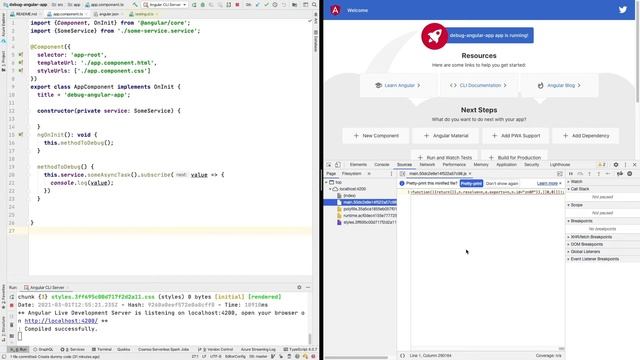Click the CLI Documentation card
This screenshot has width=640, height=360.
[478, 85]
